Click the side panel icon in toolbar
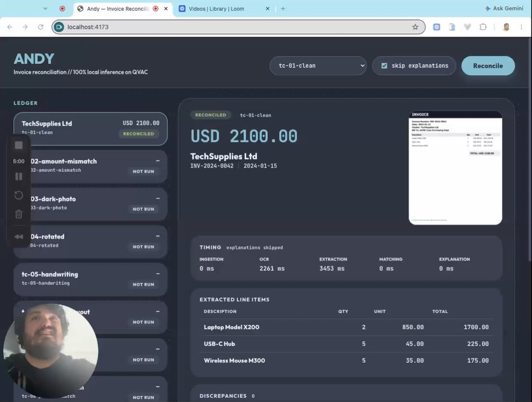The height and width of the screenshot is (402, 532). 452,27
